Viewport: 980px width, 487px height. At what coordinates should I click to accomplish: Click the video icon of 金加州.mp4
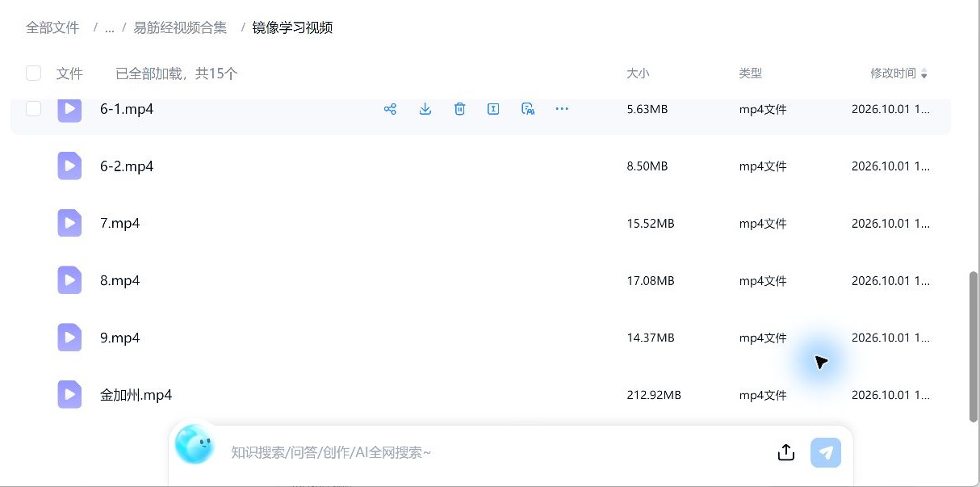(x=69, y=394)
